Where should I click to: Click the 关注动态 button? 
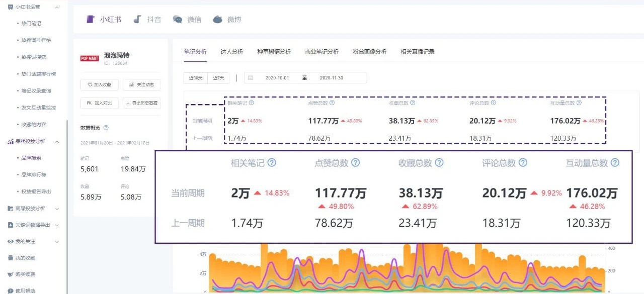pyautogui.click(x=142, y=85)
